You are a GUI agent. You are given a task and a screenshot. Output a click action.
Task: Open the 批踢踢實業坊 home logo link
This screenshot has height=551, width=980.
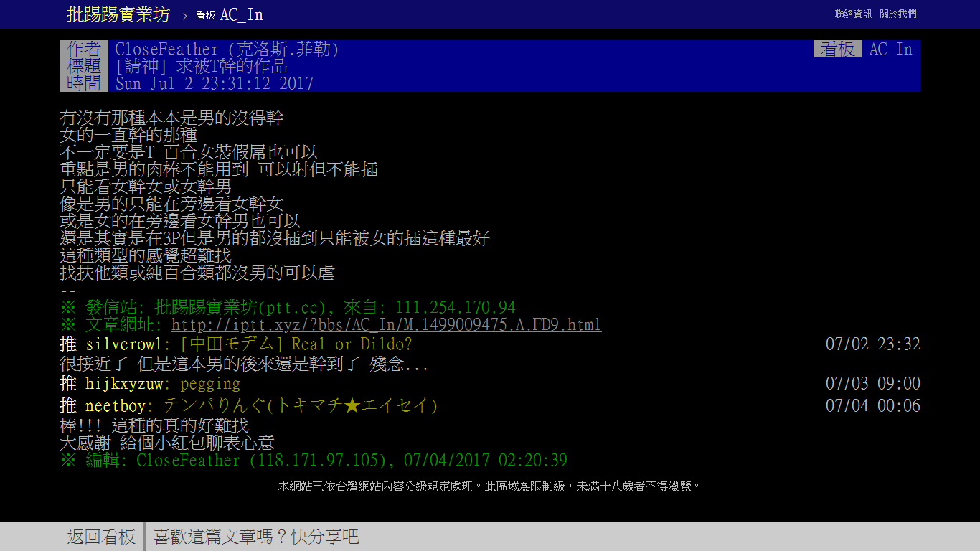[118, 14]
